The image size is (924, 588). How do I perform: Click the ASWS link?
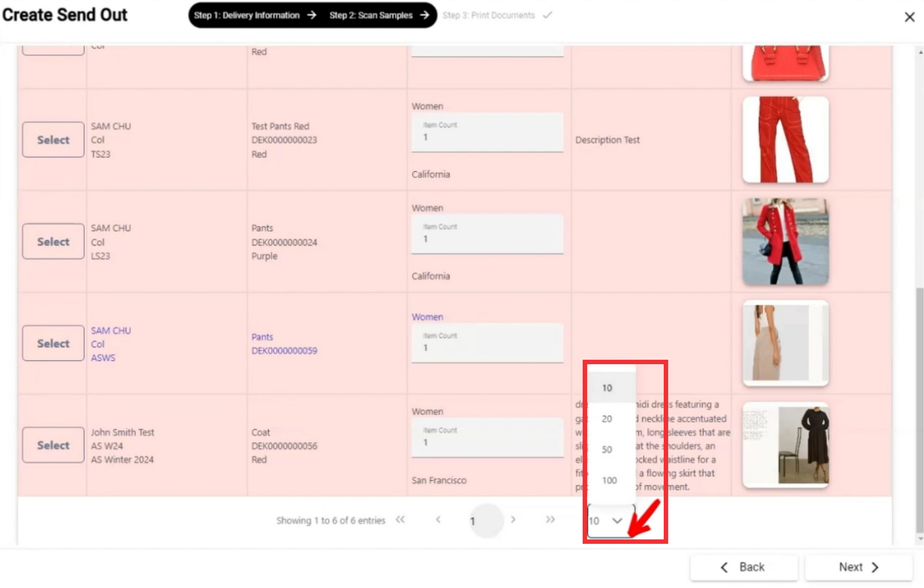[103, 358]
